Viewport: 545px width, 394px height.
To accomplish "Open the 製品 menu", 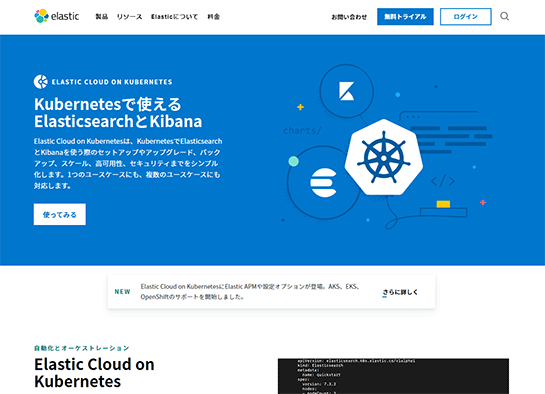I will click(x=101, y=16).
